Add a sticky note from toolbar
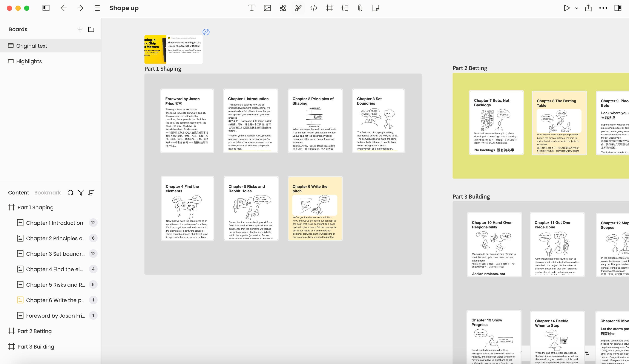Image resolution: width=629 pixels, height=364 pixels. point(375,8)
